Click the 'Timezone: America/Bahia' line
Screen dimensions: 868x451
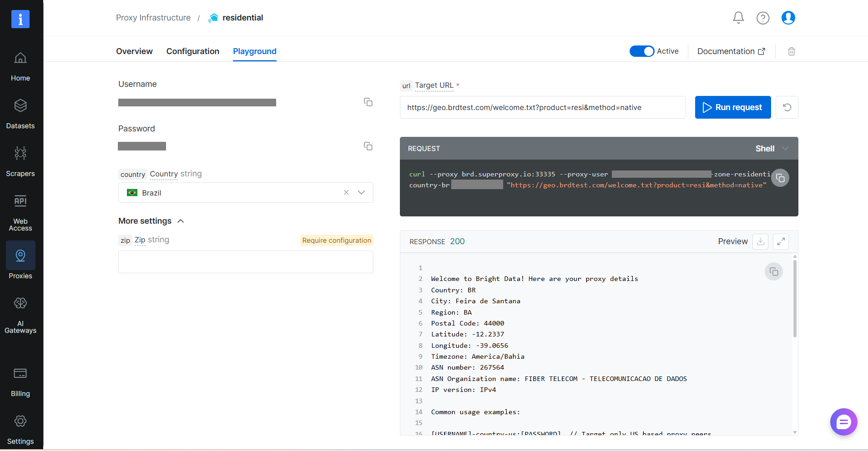click(478, 356)
